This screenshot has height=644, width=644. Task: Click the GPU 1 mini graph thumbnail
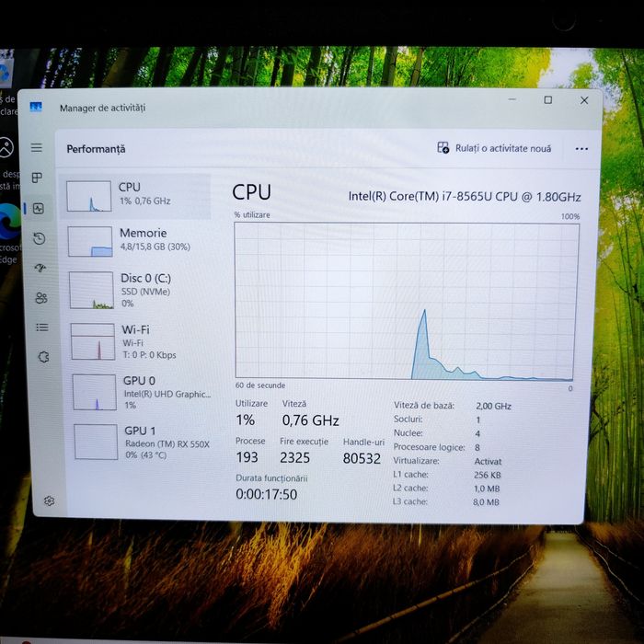tap(96, 442)
